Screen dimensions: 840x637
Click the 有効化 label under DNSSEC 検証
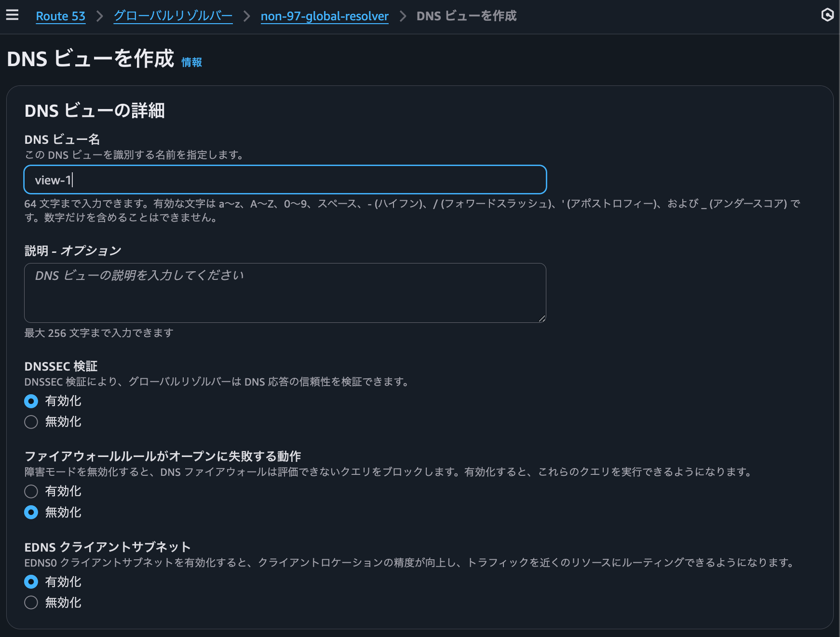click(x=63, y=401)
